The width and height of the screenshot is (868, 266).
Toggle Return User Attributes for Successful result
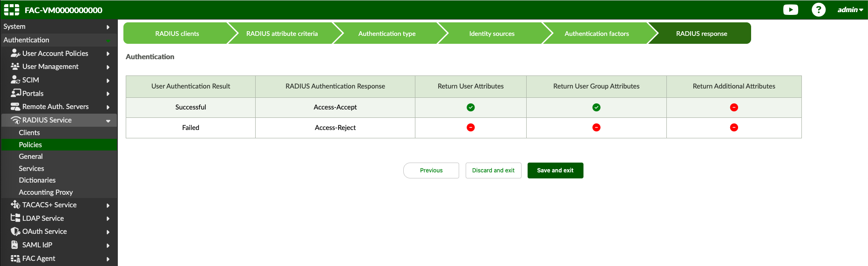[x=470, y=108]
